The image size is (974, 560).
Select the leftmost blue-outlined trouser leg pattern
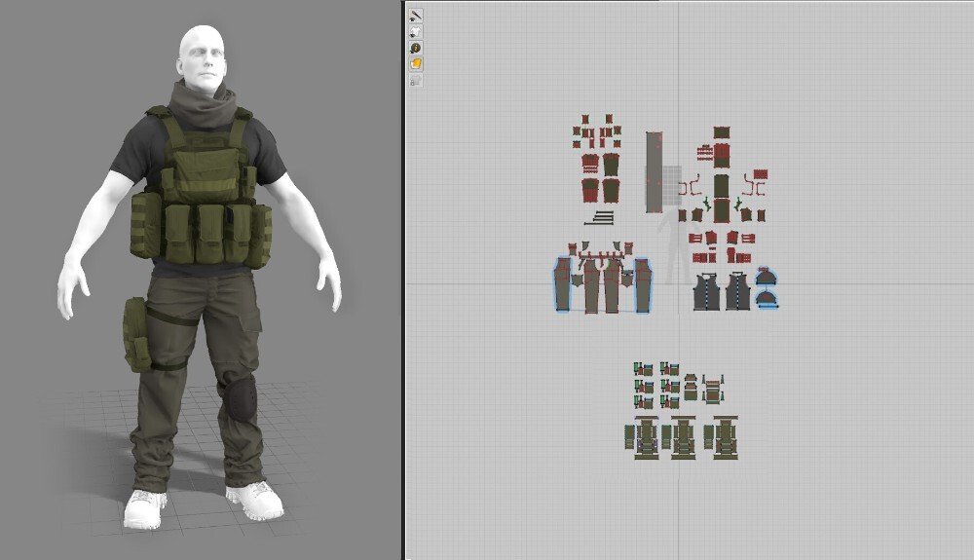[563, 286]
